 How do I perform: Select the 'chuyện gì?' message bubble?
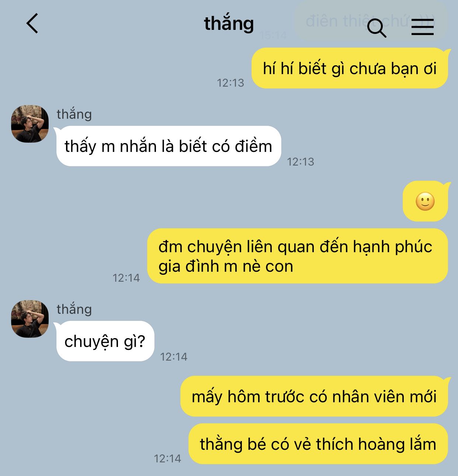pos(105,341)
